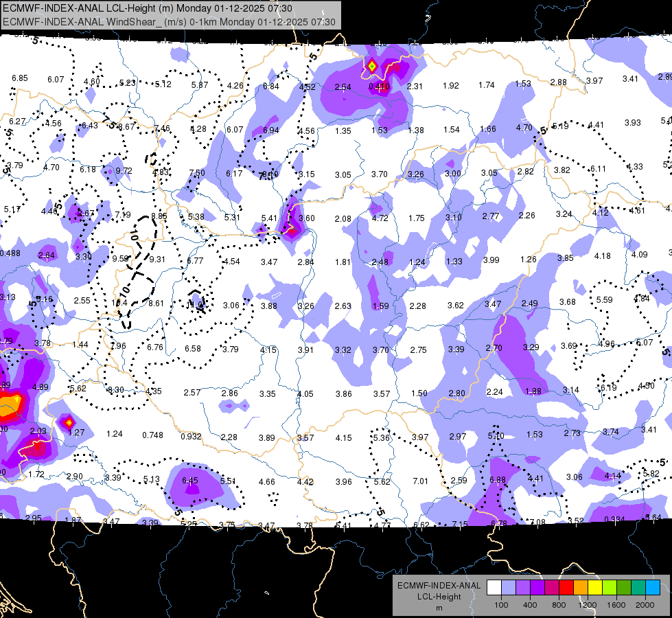Click the LCL-Height (m) header line

coord(148,8)
